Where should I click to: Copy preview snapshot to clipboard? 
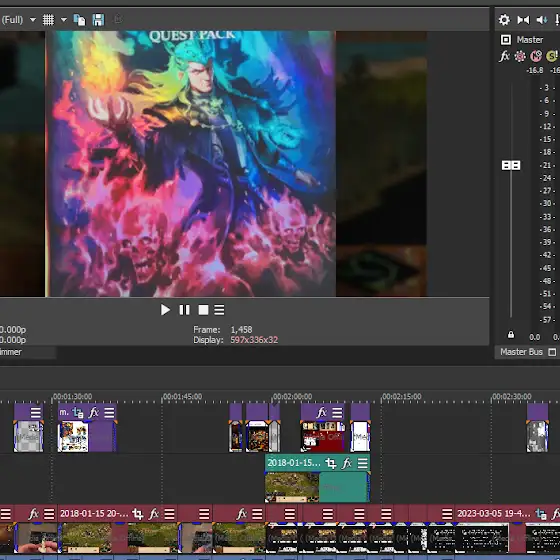[x=79, y=20]
